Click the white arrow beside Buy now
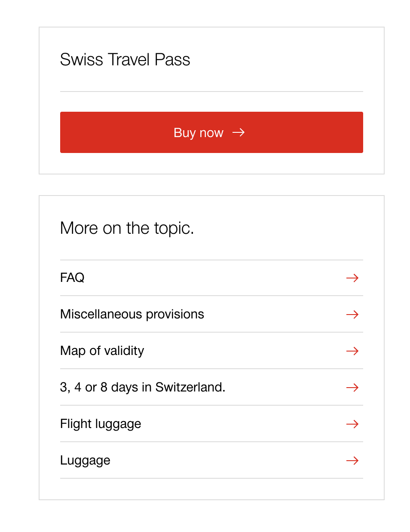Viewport: 410px width, 532px height. click(x=239, y=132)
